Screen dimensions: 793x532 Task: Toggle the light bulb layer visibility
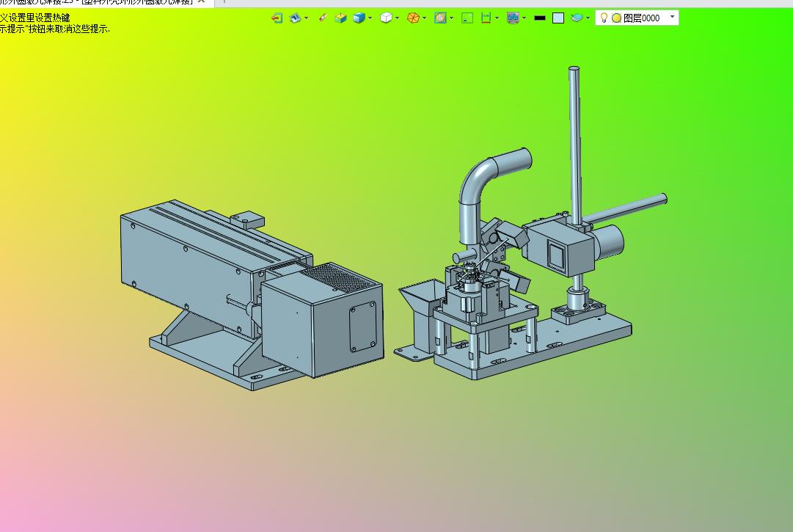(603, 18)
